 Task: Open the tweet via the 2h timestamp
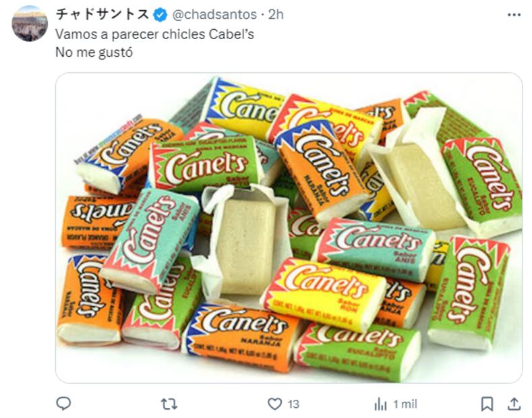[x=276, y=14]
